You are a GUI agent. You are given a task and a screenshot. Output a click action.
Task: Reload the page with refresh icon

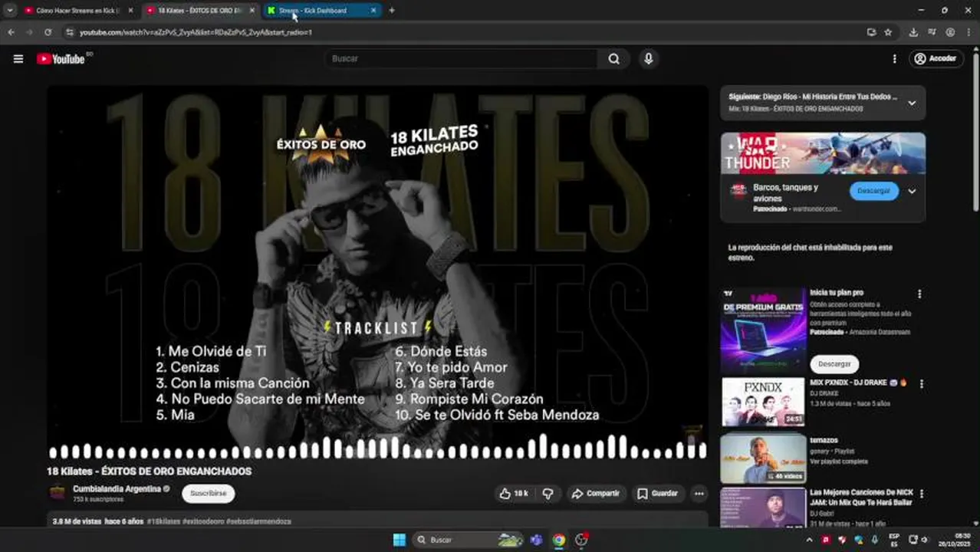(x=48, y=32)
